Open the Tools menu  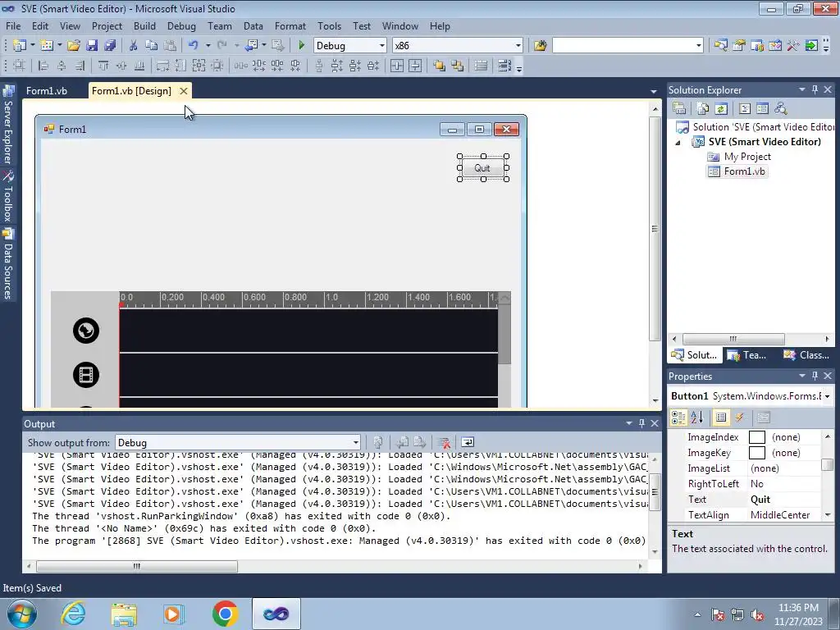[x=329, y=25]
